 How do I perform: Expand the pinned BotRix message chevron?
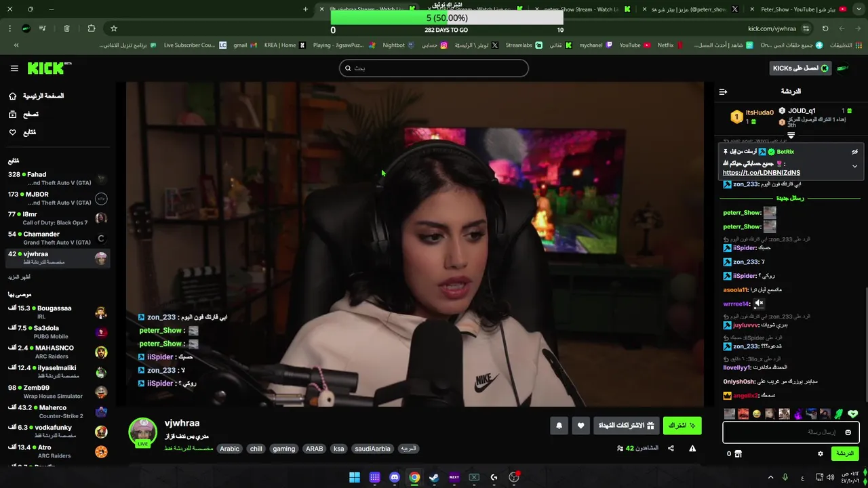point(854,166)
